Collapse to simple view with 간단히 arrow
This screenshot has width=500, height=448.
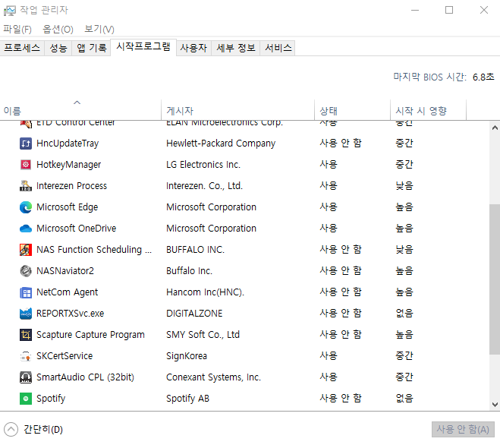11,430
